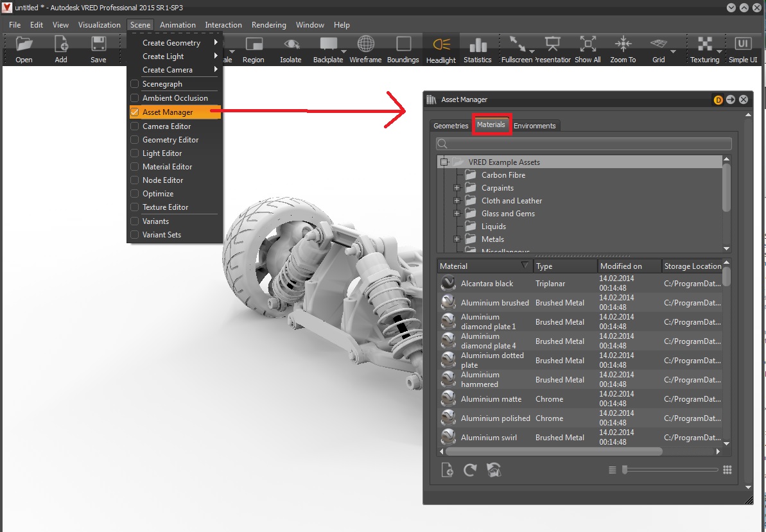The width and height of the screenshot is (766, 532).
Task: Switch Asset Manager to list view icon
Action: coord(612,470)
